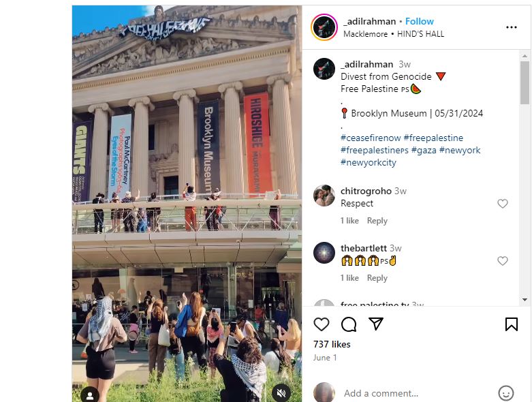Open comments with the speech bubble icon
The width and height of the screenshot is (532, 402).
pos(349,324)
